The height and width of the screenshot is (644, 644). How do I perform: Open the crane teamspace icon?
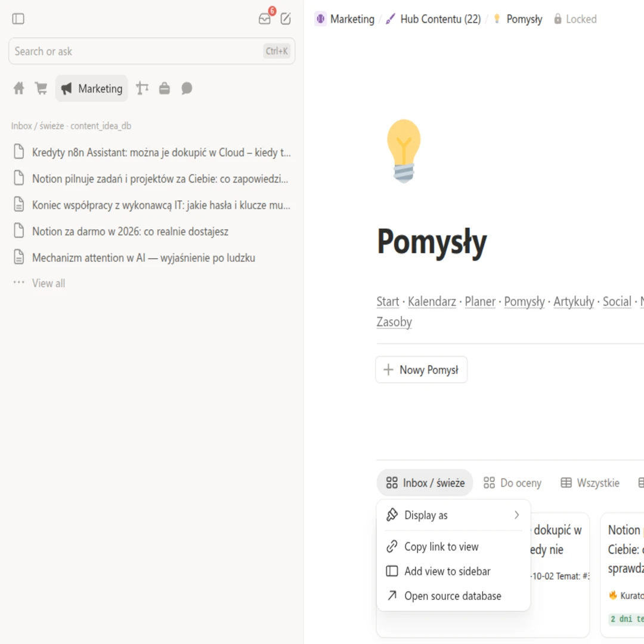(142, 88)
